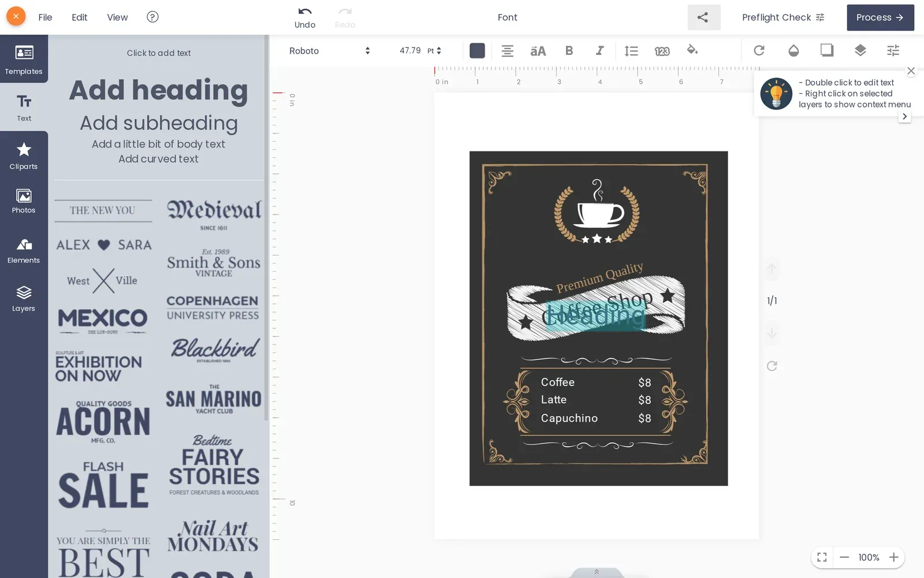The height and width of the screenshot is (578, 924).
Task: Close the tips popup
Action: pyautogui.click(x=911, y=71)
